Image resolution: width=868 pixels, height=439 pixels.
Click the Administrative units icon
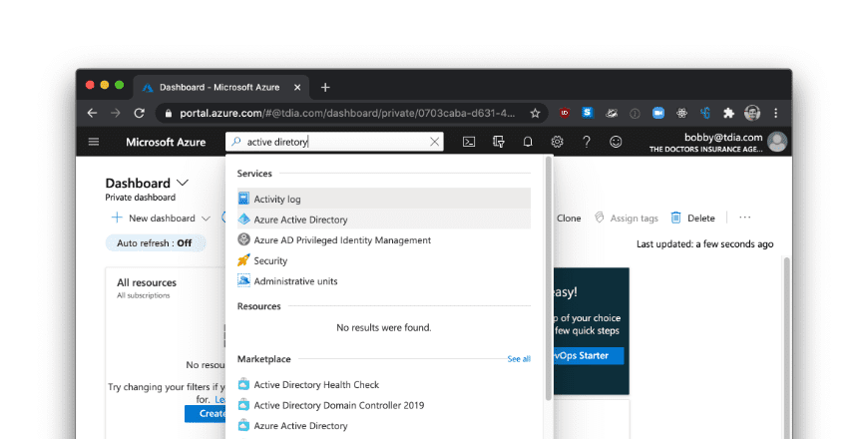point(243,280)
